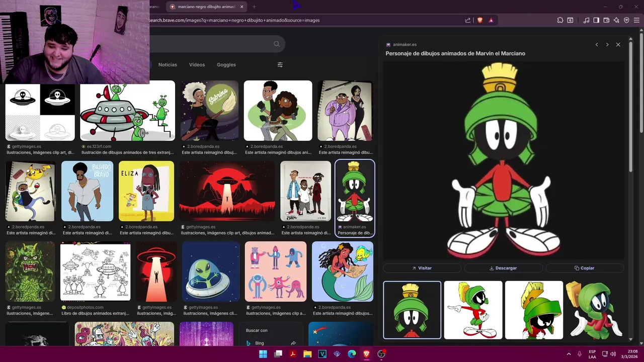Go to the next image in preview panel
This screenshot has width=644, height=362.
(x=607, y=45)
